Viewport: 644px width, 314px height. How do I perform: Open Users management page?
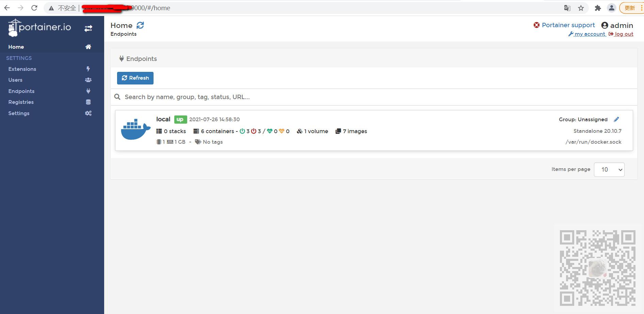(x=15, y=80)
